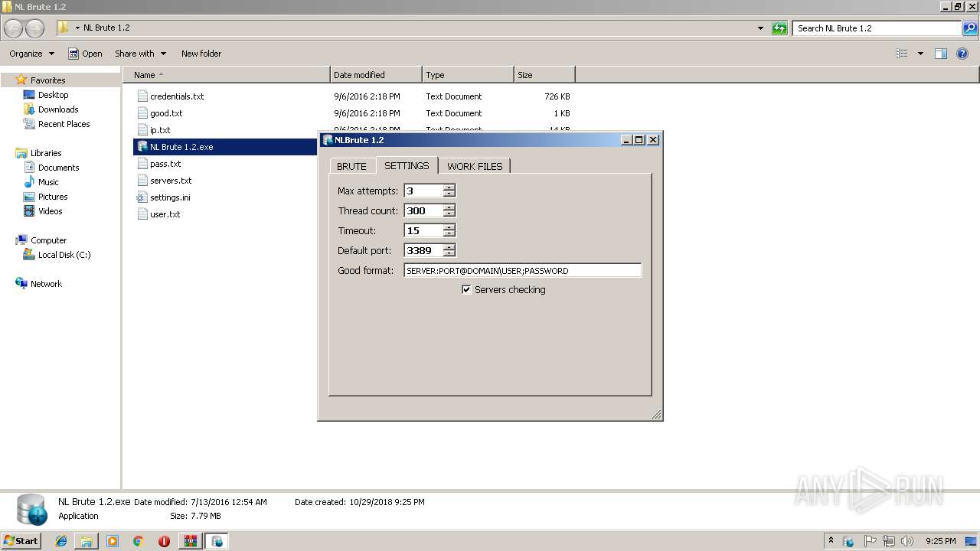Screen dimensions: 980x551
Task: Select user.txt file icon
Action: (142, 214)
